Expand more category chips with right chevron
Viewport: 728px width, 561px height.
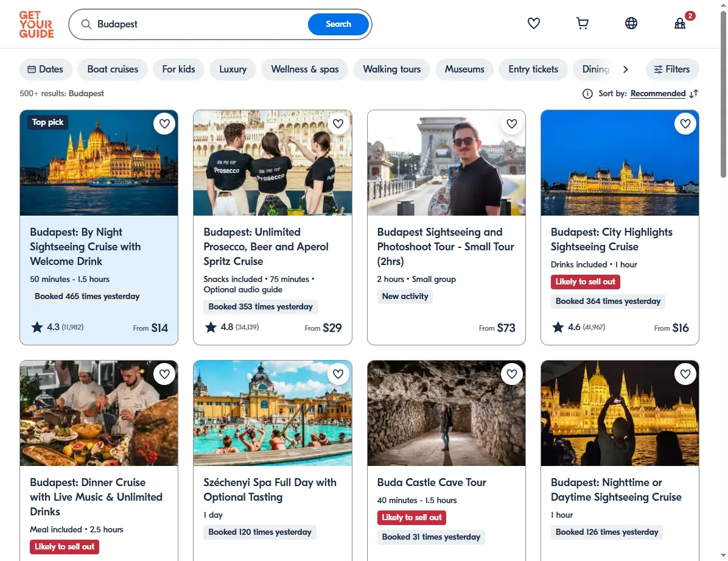625,69
